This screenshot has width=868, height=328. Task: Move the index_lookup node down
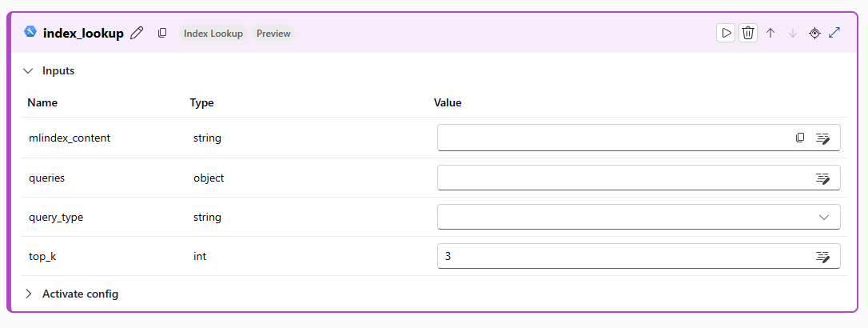(793, 33)
